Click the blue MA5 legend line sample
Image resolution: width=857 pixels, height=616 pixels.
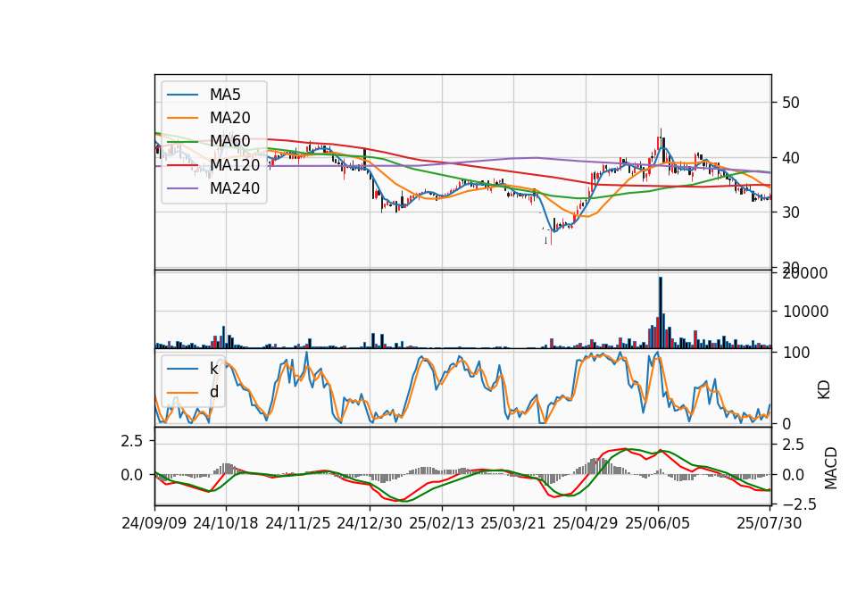tap(182, 96)
